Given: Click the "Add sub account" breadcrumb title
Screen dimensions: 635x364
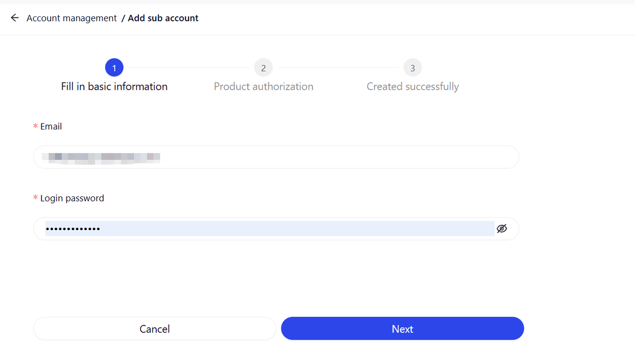Looking at the screenshot, I should [x=163, y=18].
